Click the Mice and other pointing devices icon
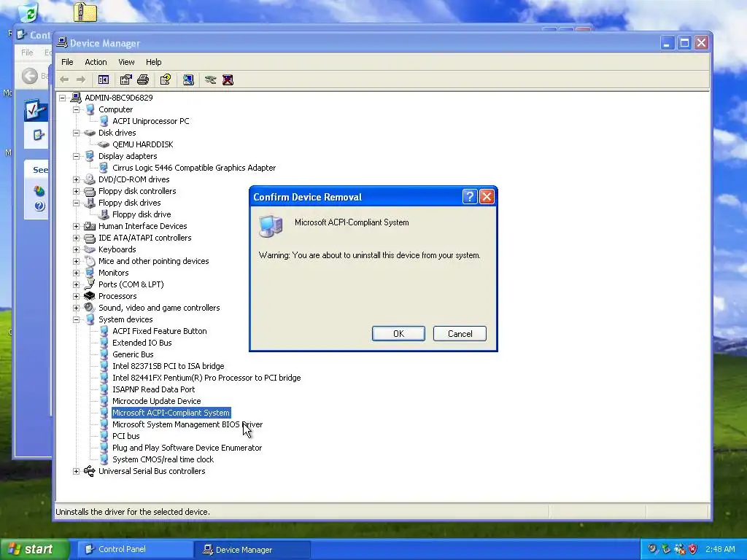The width and height of the screenshot is (747, 560). 90,261
